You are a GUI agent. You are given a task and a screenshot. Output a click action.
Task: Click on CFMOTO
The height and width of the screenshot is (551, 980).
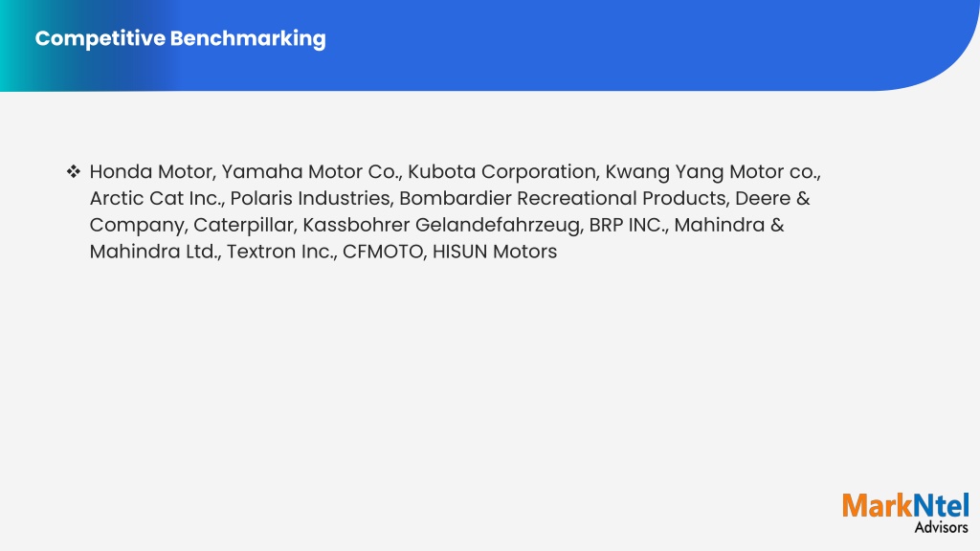pos(385,252)
